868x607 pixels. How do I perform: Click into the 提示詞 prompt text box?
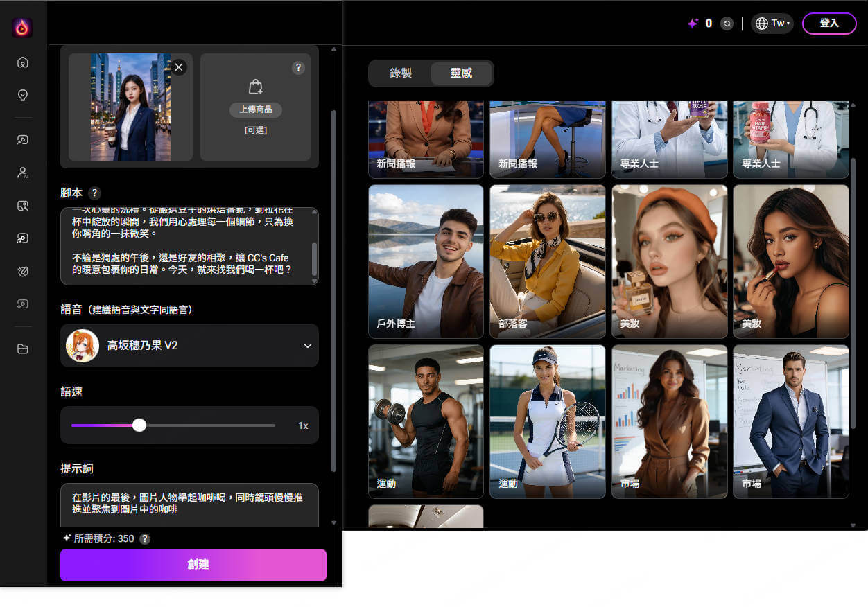click(x=189, y=504)
